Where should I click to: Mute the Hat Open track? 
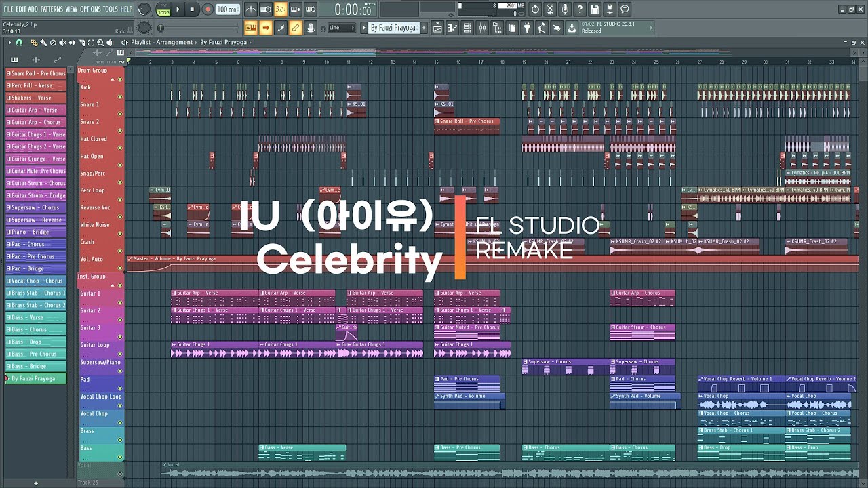120,165
